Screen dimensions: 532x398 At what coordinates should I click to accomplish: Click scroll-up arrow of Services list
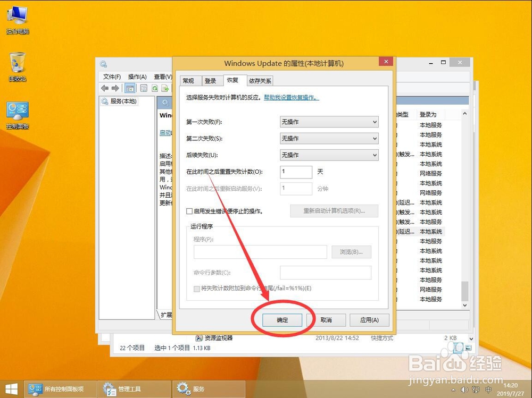465,114
